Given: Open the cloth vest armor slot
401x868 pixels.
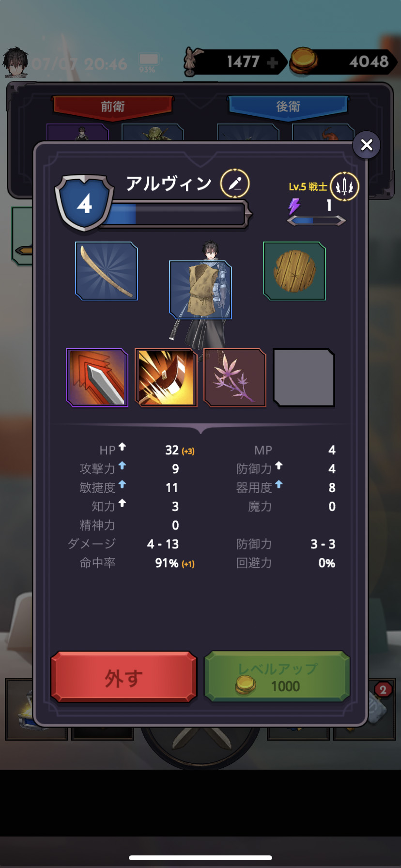Looking at the screenshot, I should (200, 290).
